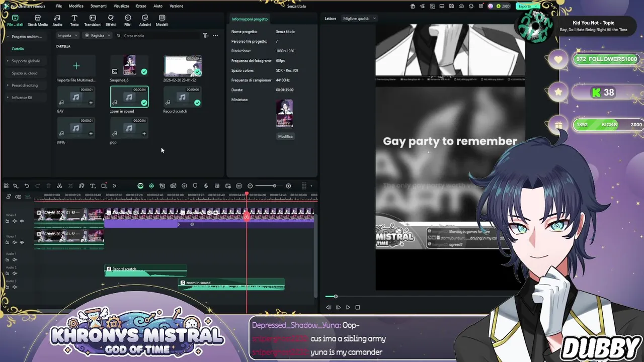Show more timeline tools chevrons
644x362 pixels.
[114, 186]
